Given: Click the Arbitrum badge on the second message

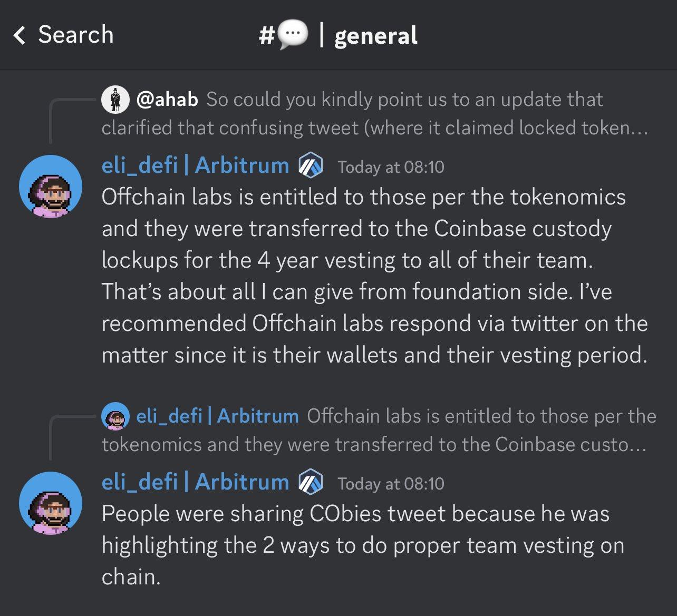Looking at the screenshot, I should click(311, 481).
